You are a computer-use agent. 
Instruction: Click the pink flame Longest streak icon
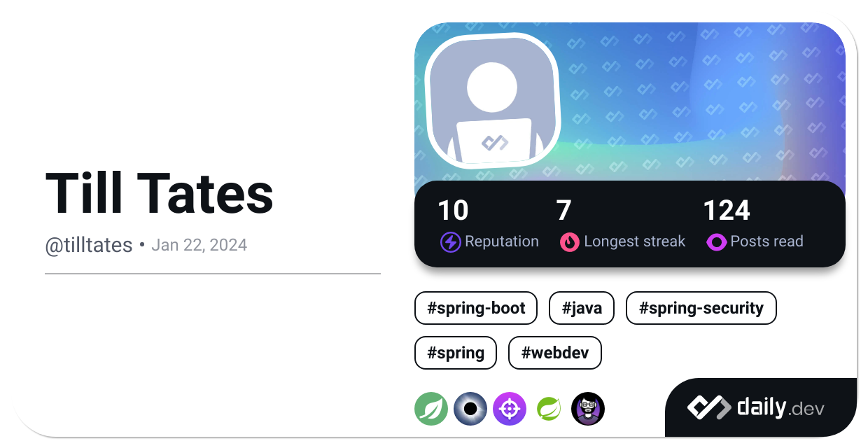pyautogui.click(x=570, y=242)
